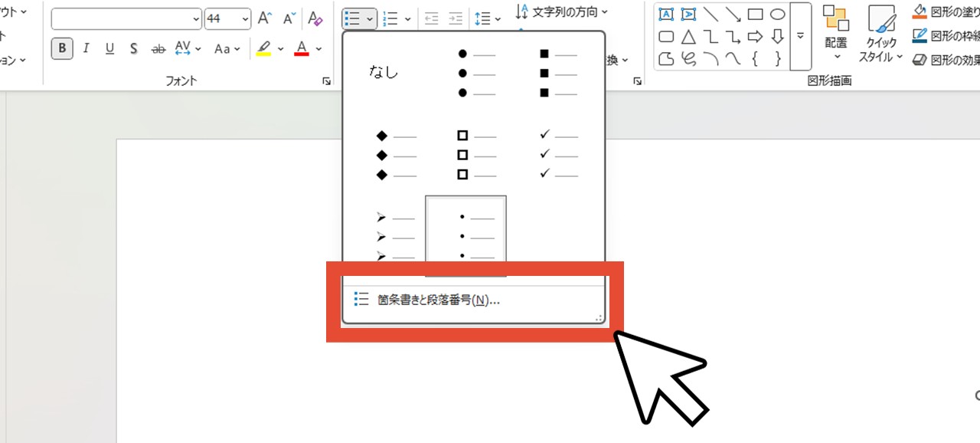The image size is (980, 443).
Task: Select oval shape
Action: [x=777, y=15]
